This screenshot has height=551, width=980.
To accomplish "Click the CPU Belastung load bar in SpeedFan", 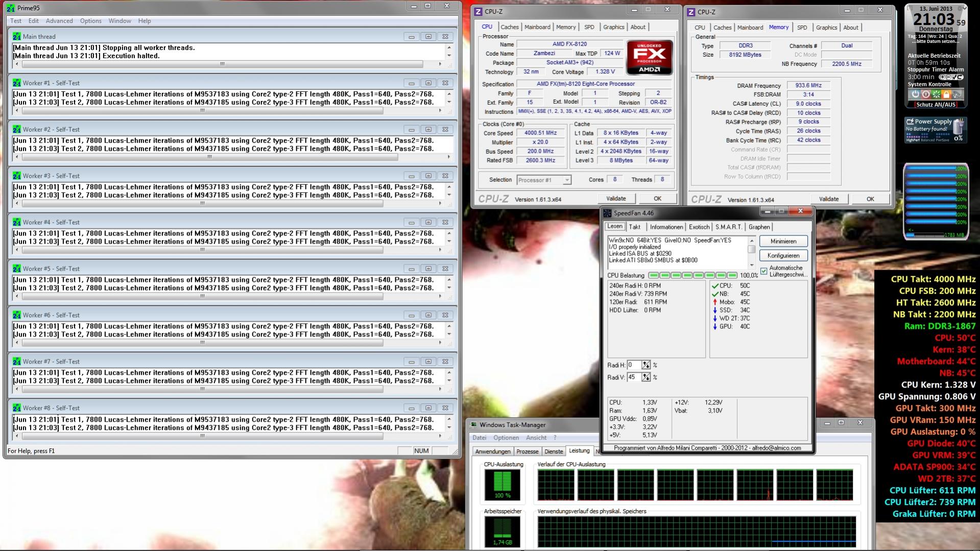I will click(x=693, y=275).
